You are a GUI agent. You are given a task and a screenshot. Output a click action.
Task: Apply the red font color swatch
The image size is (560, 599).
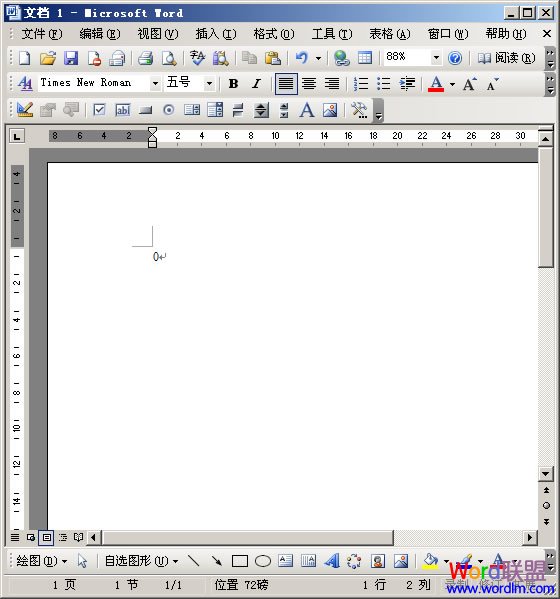[x=436, y=83]
